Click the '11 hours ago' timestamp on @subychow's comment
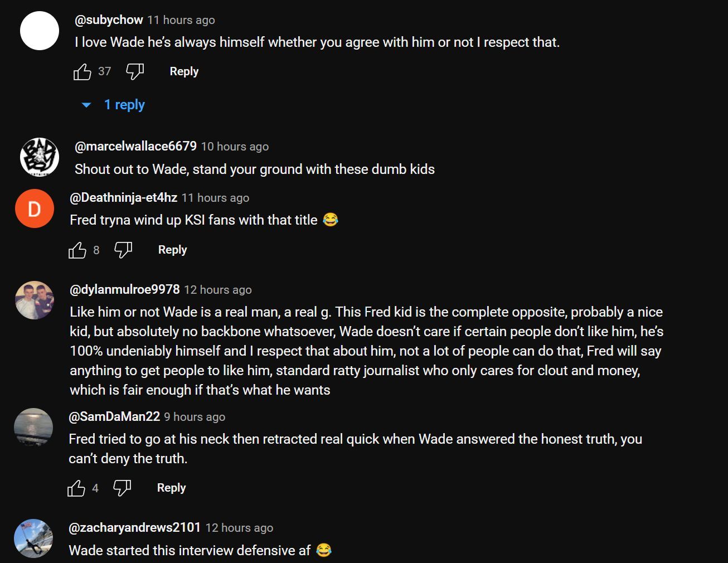The image size is (728, 563). click(181, 20)
